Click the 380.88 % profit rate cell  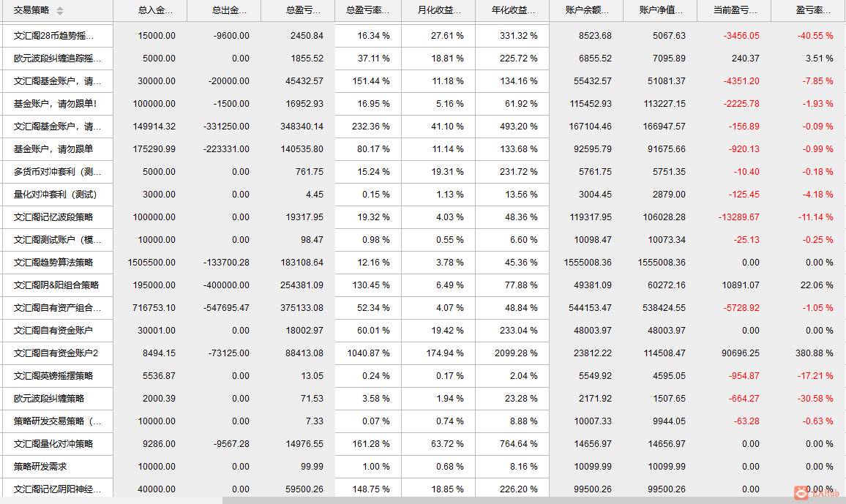pos(814,353)
